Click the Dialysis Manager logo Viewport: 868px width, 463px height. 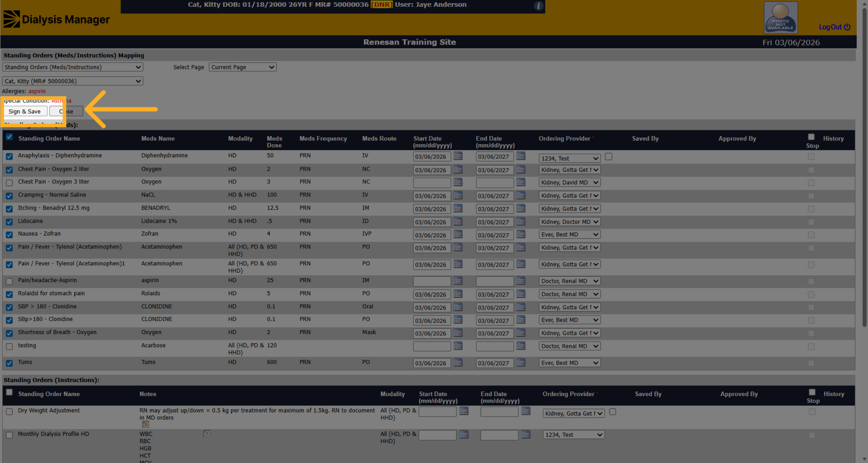[x=56, y=19]
